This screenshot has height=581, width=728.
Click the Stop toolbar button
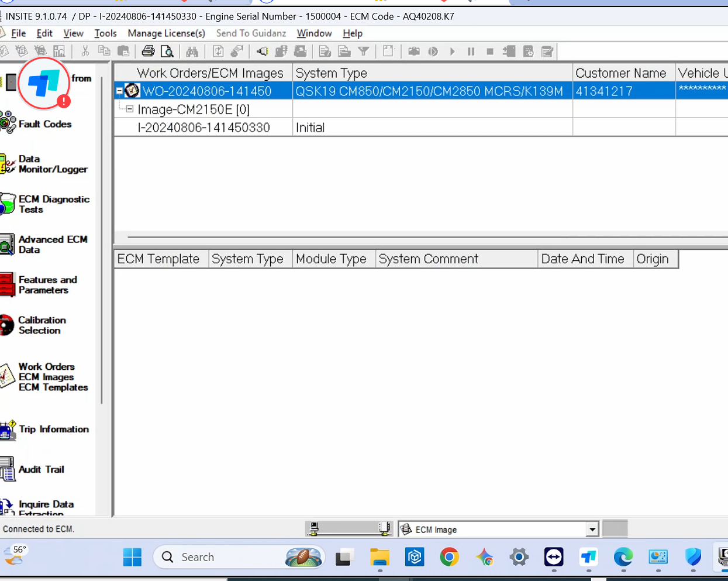tap(490, 51)
